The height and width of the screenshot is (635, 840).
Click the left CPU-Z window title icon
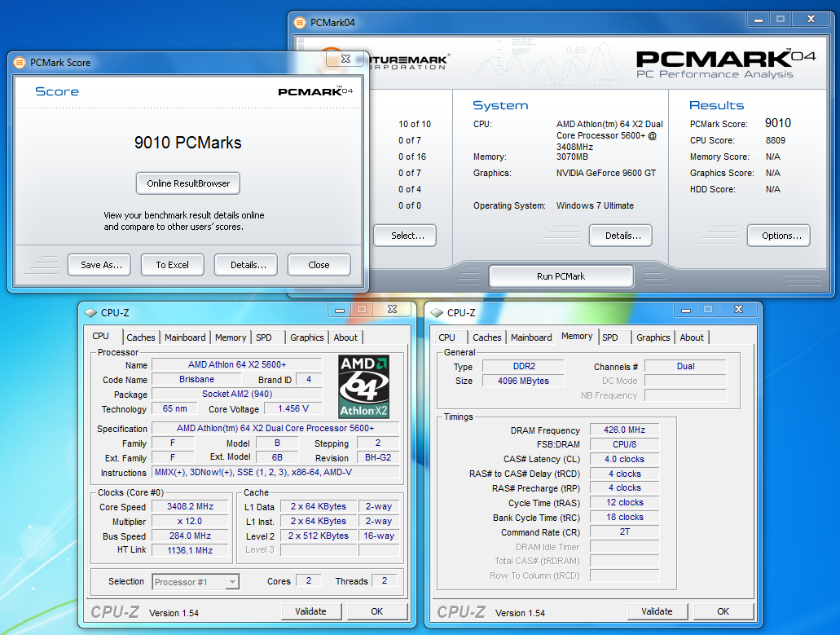point(91,313)
